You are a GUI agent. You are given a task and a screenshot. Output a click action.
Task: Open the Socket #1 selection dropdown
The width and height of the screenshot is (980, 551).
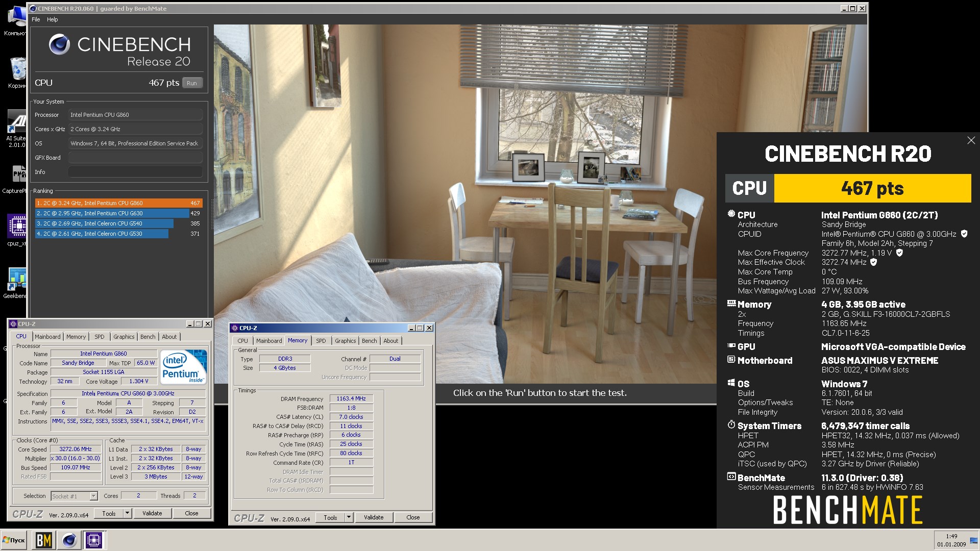pyautogui.click(x=74, y=496)
